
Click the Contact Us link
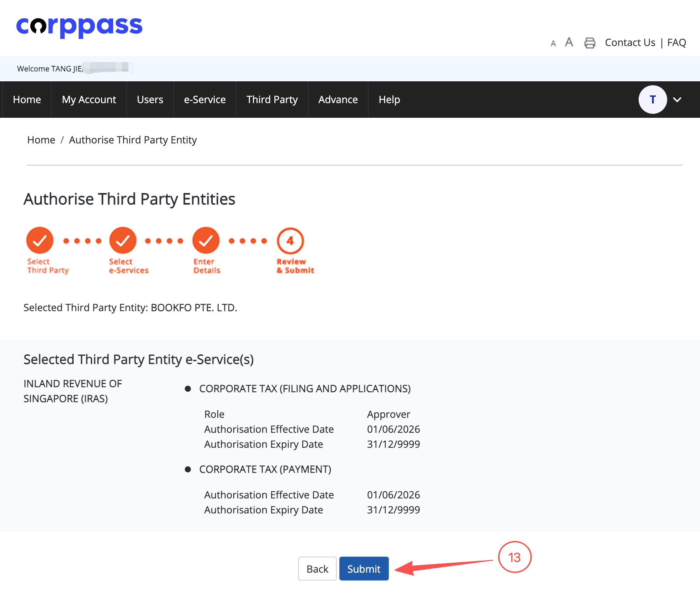pyautogui.click(x=630, y=42)
